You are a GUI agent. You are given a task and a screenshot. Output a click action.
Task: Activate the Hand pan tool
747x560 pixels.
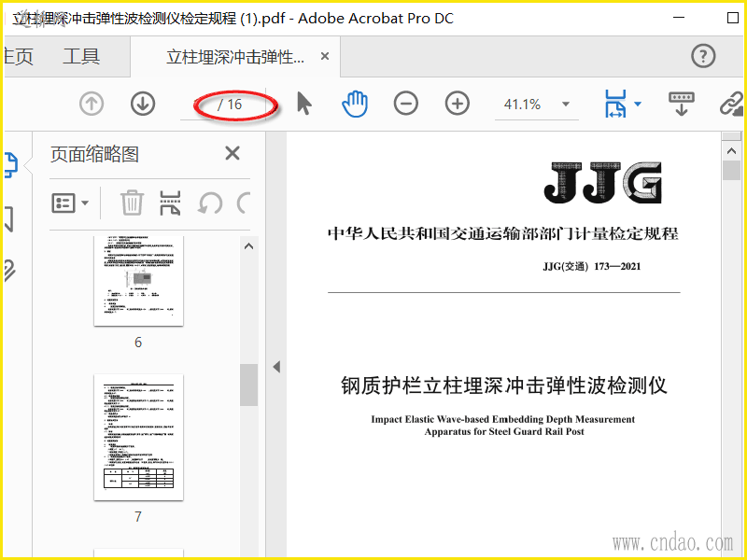(x=355, y=104)
